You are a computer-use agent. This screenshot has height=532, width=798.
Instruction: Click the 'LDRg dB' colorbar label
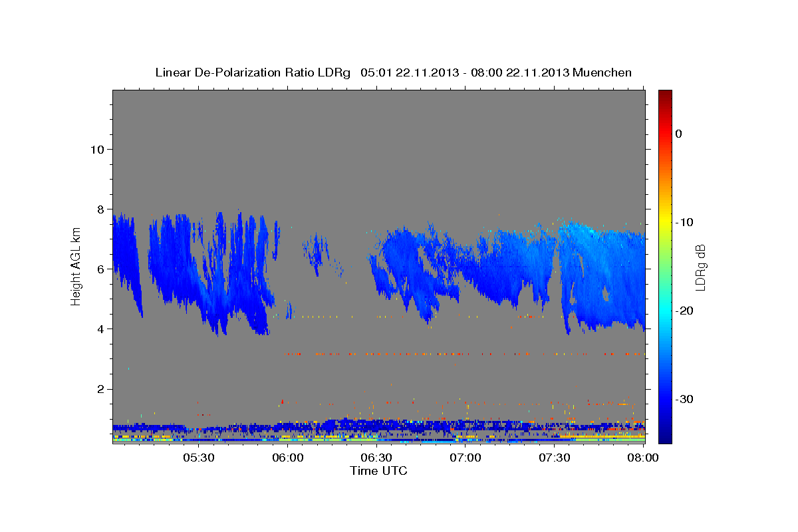click(x=700, y=267)
